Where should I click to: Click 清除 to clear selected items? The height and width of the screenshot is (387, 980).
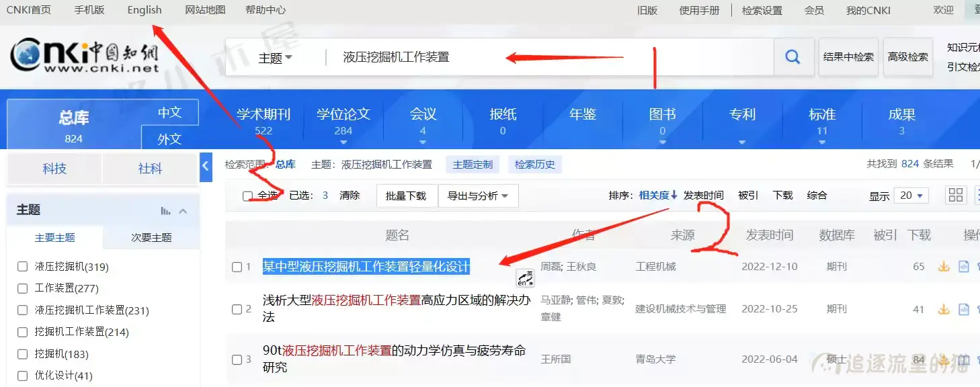[x=350, y=195]
